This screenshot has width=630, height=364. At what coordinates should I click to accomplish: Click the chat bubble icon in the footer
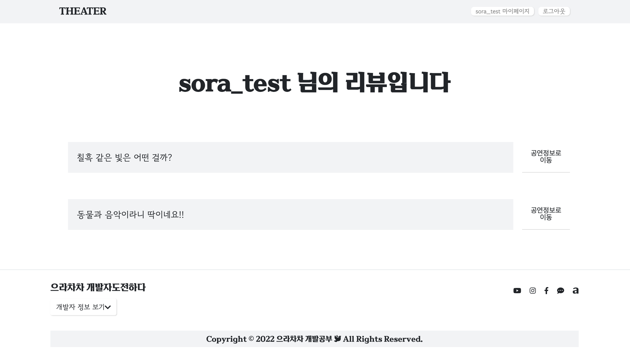pos(561,291)
